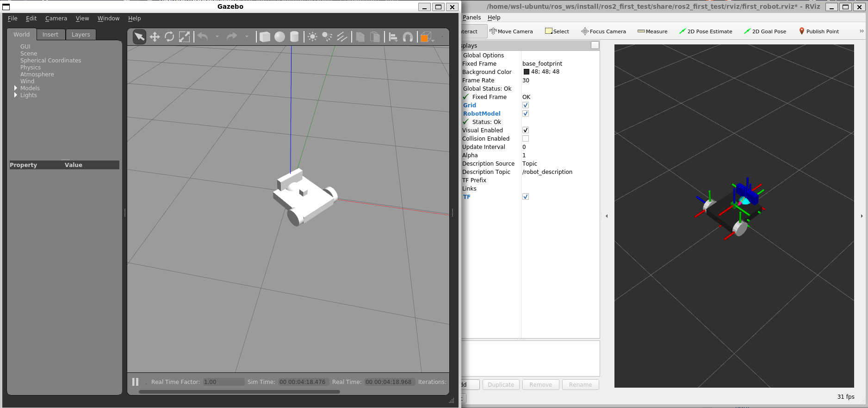Expand the Models tree item

[x=16, y=88]
